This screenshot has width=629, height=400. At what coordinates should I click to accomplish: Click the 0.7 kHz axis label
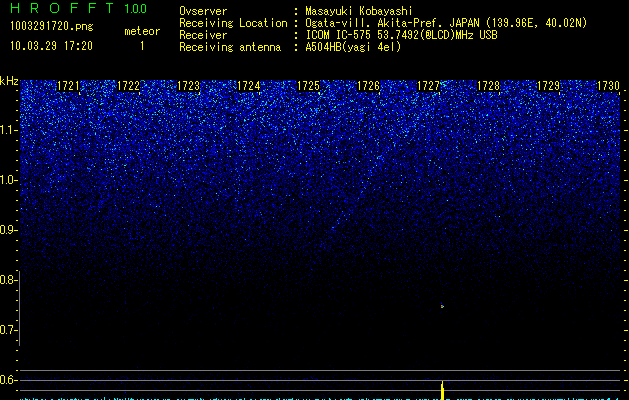click(8, 330)
